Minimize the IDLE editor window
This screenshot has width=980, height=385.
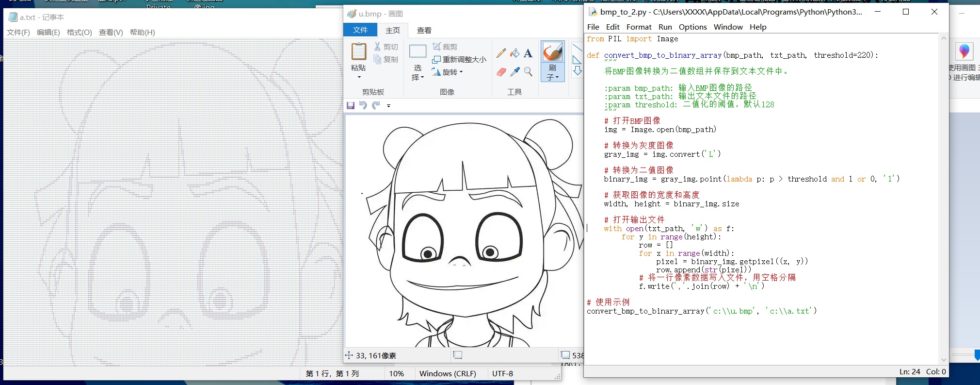point(878,12)
